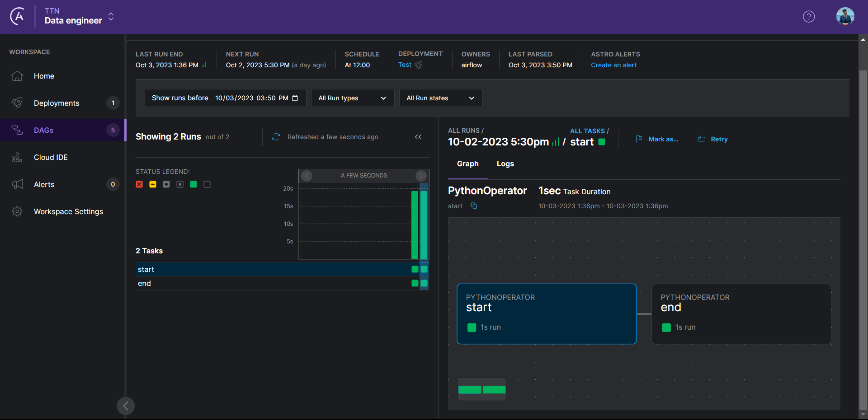Open the Data engineer workspace switcher
The image size is (868, 420).
(79, 17)
